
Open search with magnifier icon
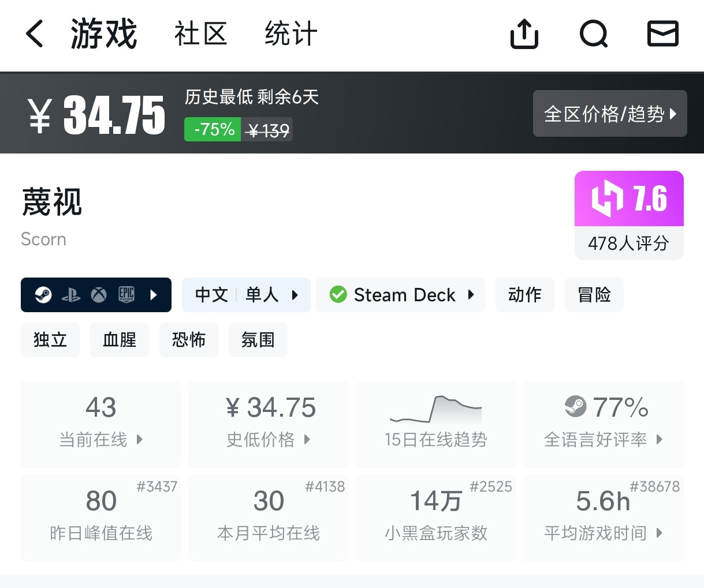pos(594,33)
